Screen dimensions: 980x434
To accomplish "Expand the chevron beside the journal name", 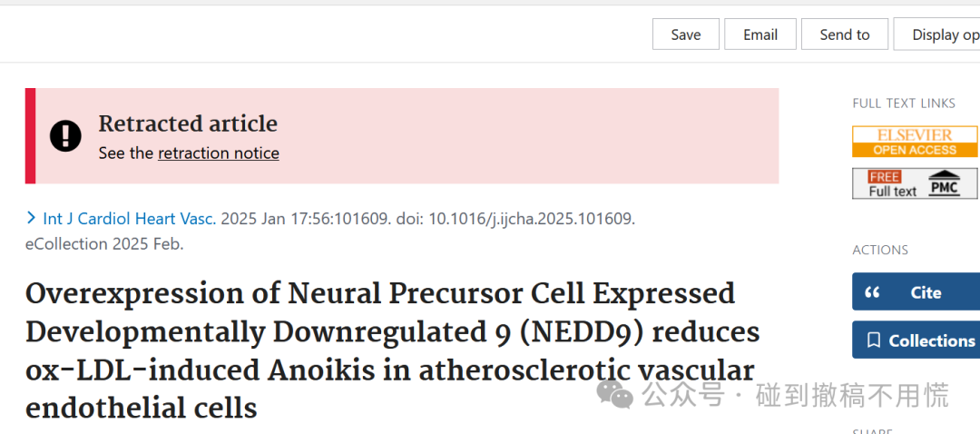I will click(31, 218).
